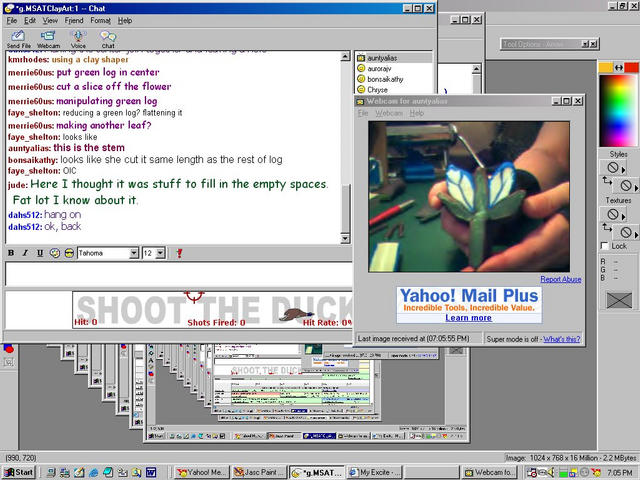This screenshot has height=480, width=640.
Task: Open the text color palette icon
Action: point(55,253)
